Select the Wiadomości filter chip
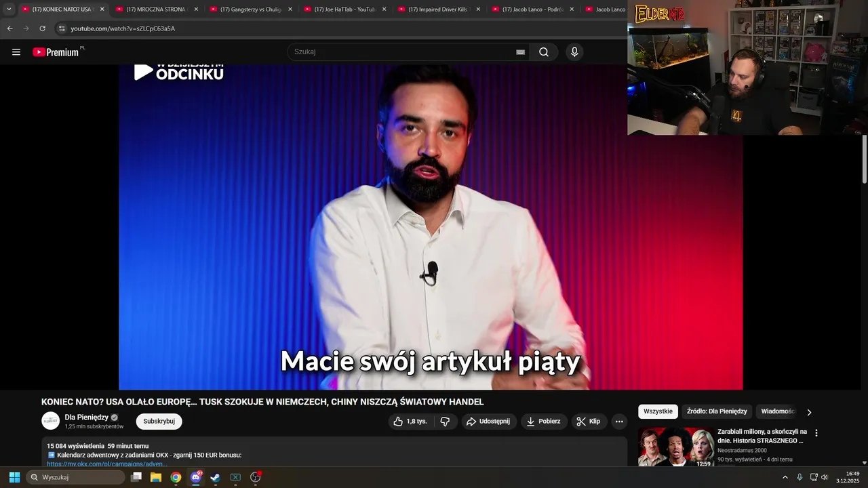 point(777,411)
